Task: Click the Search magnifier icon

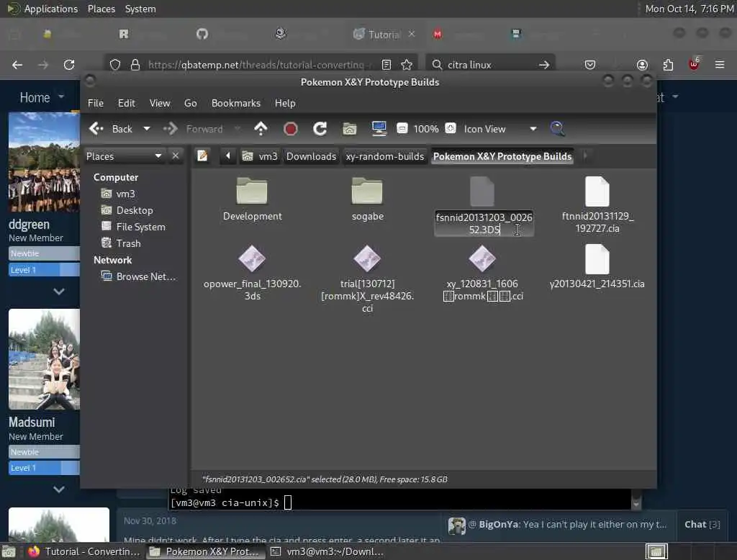Action: pyautogui.click(x=557, y=129)
